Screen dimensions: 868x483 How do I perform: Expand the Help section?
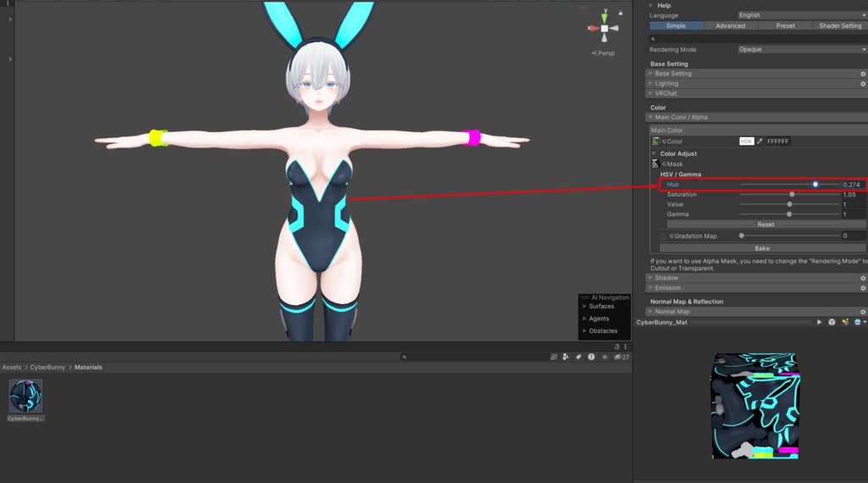point(651,5)
